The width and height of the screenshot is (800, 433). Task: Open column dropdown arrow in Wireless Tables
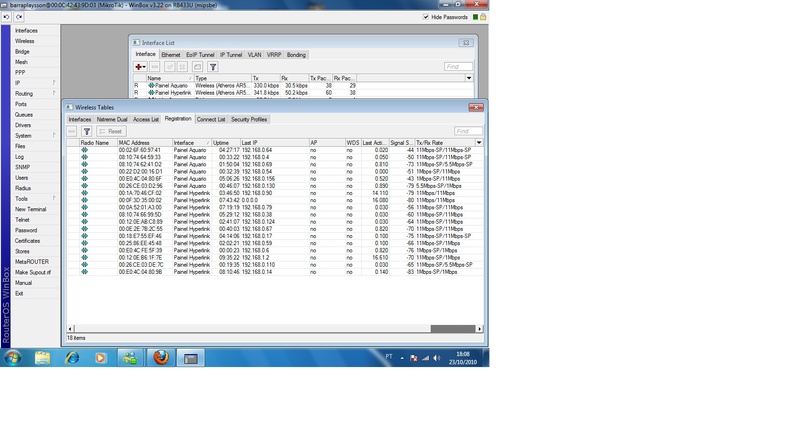[x=479, y=143]
